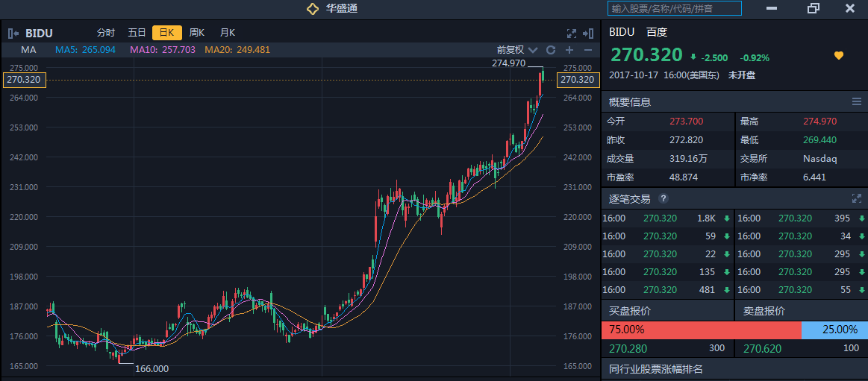868x381 pixels.
Task: Expand the 逐笔交易 trades panel
Action: point(857,198)
